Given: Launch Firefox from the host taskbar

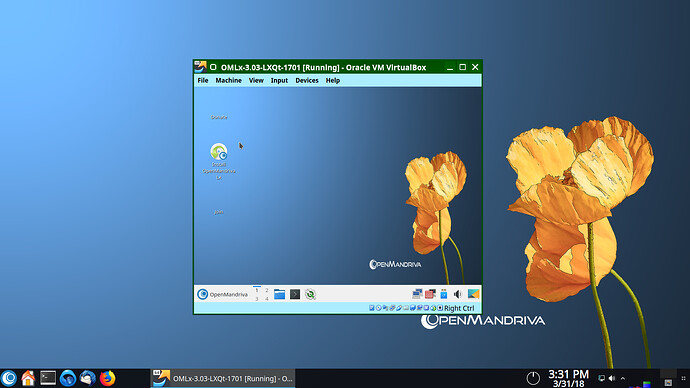Looking at the screenshot, I should click(x=107, y=378).
